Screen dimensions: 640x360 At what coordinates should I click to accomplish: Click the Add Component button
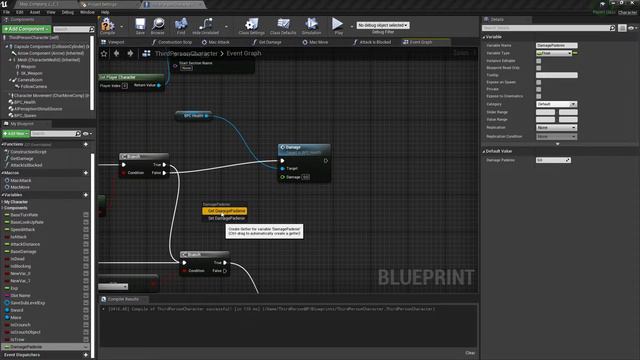coord(26,29)
